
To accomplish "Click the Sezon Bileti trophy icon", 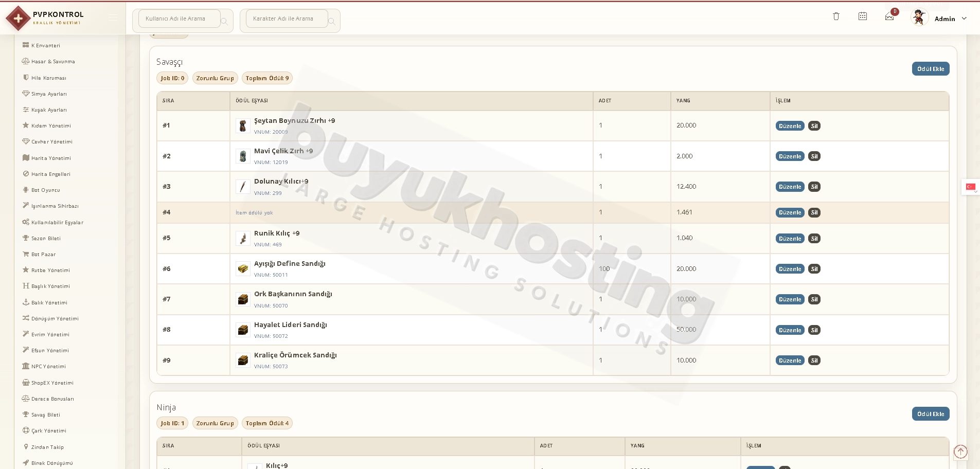I will 26,238.
